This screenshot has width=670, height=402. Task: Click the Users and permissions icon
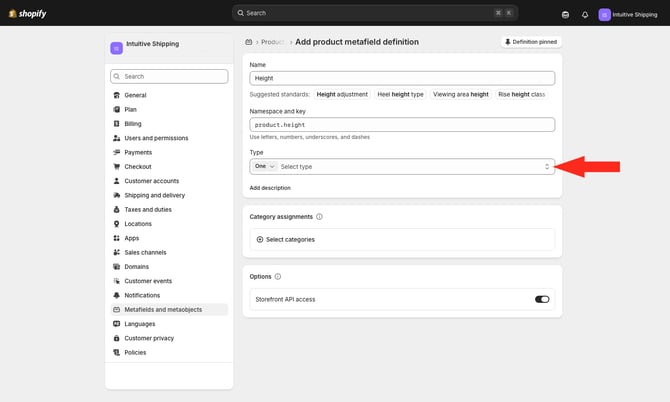tap(116, 138)
